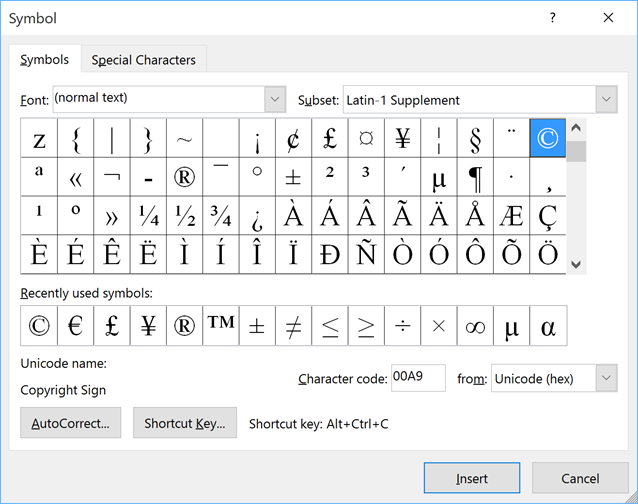638x504 pixels.
Task: Expand the Subset dropdown list
Action: click(606, 100)
